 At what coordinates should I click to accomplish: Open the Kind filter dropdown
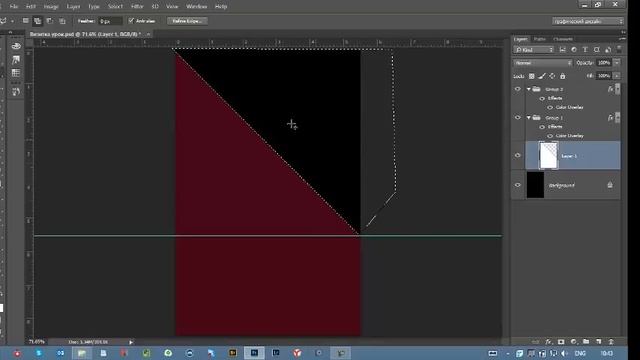534,50
